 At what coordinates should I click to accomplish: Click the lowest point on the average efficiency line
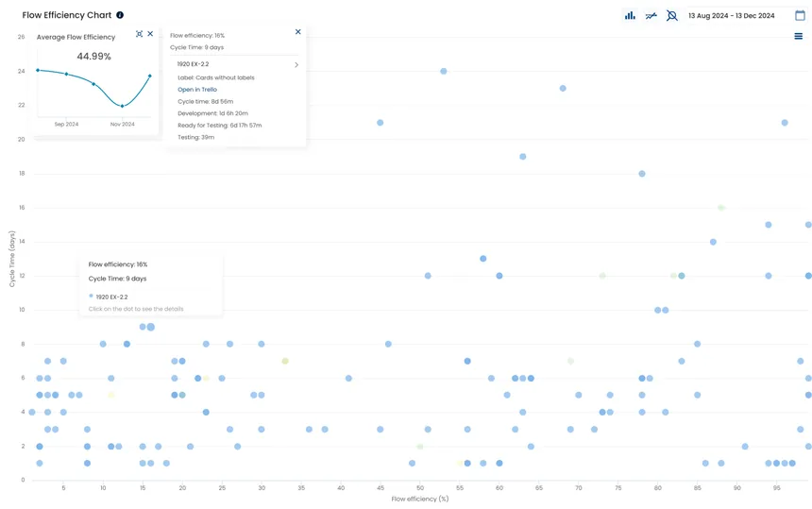coord(122,106)
